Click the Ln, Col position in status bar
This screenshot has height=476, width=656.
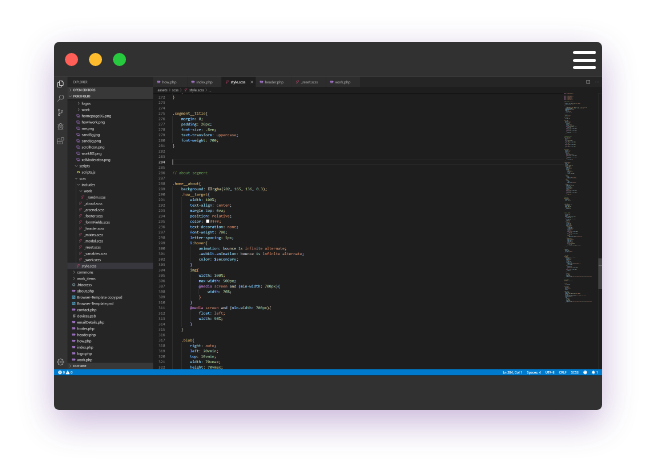click(514, 372)
